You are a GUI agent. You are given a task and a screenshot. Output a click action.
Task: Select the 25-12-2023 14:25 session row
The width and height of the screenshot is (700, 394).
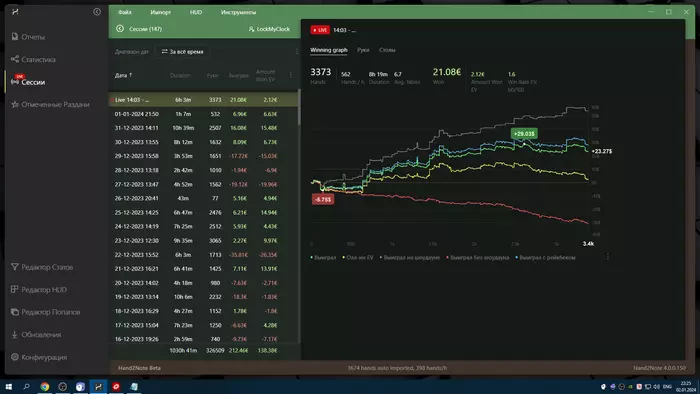(x=203, y=212)
